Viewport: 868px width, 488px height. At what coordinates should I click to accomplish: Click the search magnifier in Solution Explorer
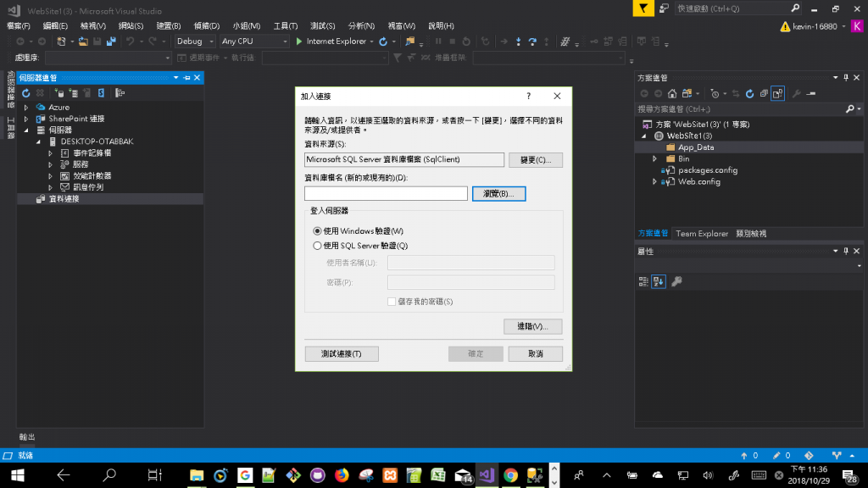pyautogui.click(x=850, y=109)
